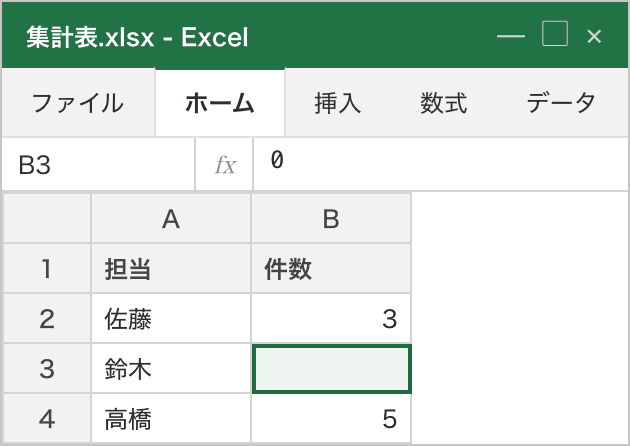Screen dimensions: 630x446
Task: Click the select-all corner of the grid
Action: point(47,219)
